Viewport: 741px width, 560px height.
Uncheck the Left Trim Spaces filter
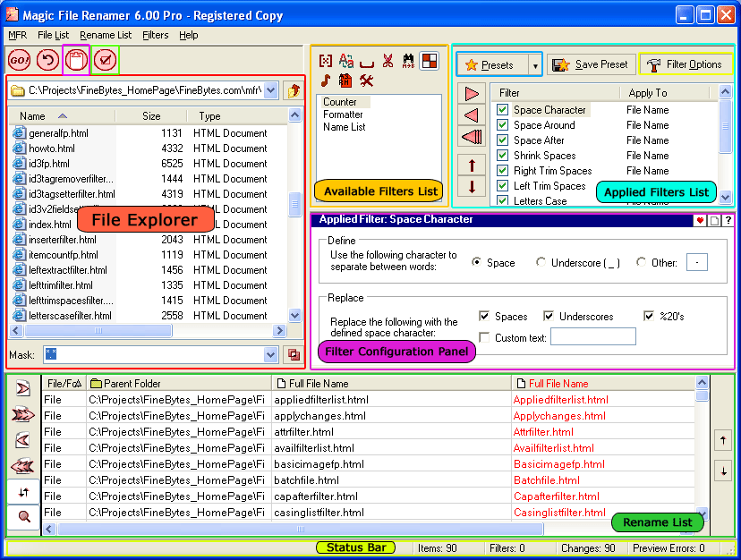point(502,185)
